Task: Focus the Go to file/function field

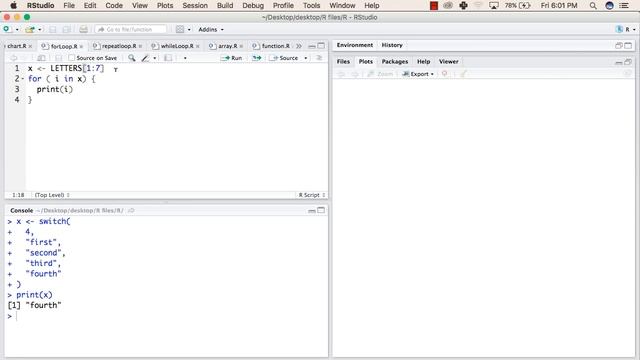Action: coord(131,29)
